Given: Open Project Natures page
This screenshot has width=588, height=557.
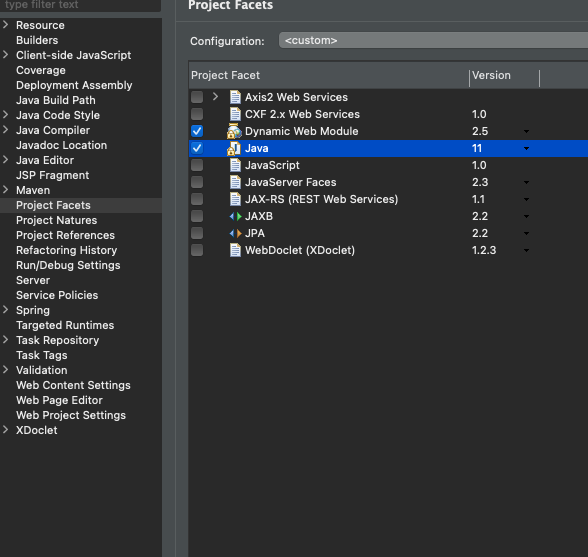Looking at the screenshot, I should (57, 220).
